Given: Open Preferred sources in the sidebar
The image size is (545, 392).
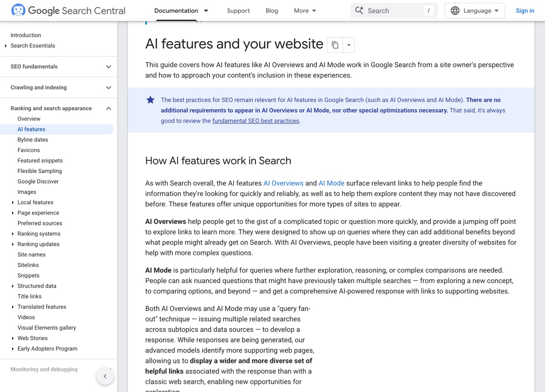Looking at the screenshot, I should point(40,223).
